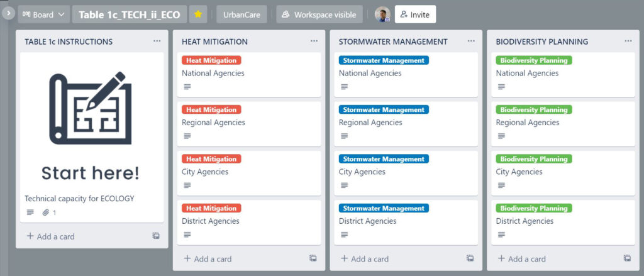The width and height of the screenshot is (644, 276).
Task: Click the red Heat Mitigation label on City Agencies
Action: [x=211, y=159]
